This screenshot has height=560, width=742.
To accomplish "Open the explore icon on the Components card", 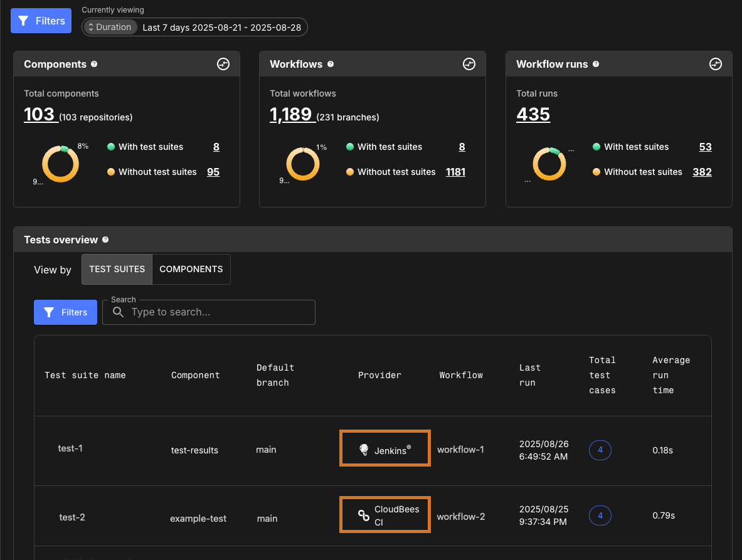I will (x=223, y=63).
